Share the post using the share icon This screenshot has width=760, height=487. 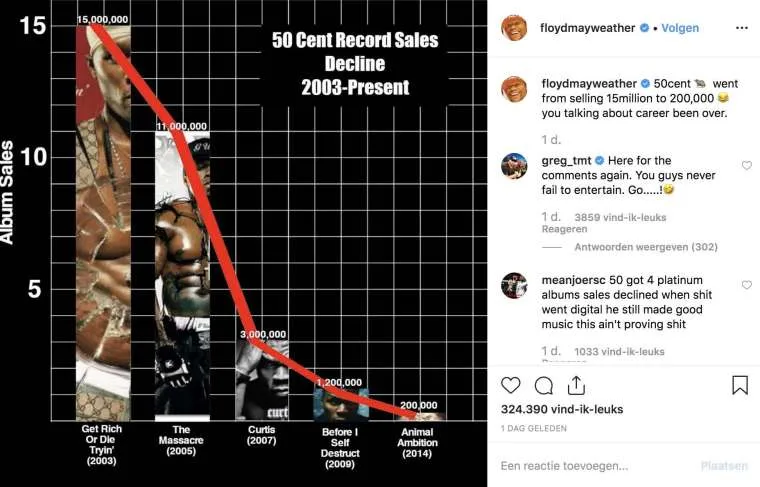pos(576,385)
